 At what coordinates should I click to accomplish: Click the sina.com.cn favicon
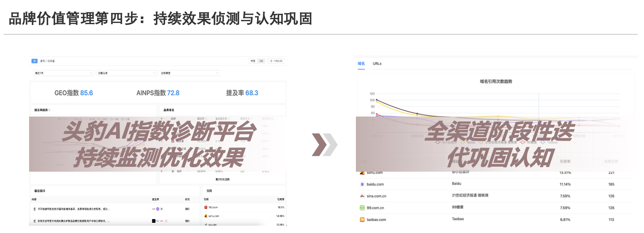pyautogui.click(x=362, y=196)
